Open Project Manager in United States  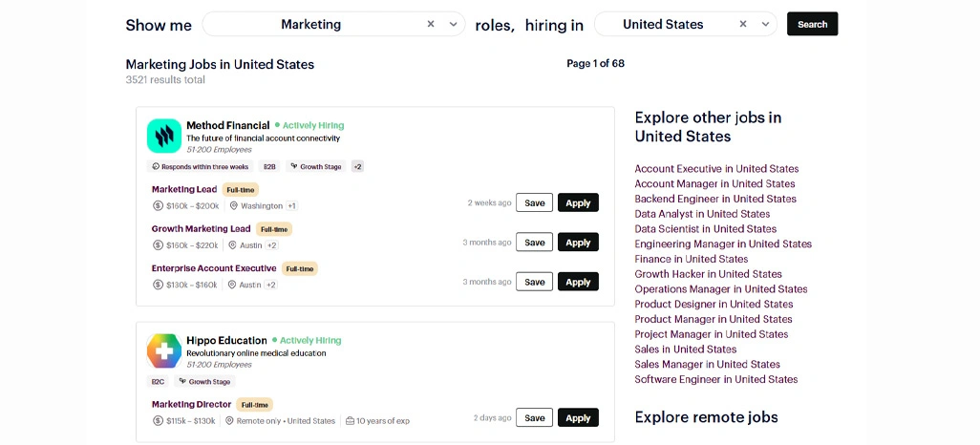point(712,334)
